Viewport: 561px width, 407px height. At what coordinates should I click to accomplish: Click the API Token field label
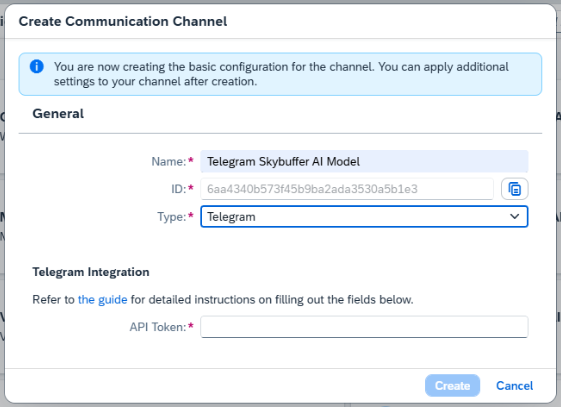coord(158,327)
